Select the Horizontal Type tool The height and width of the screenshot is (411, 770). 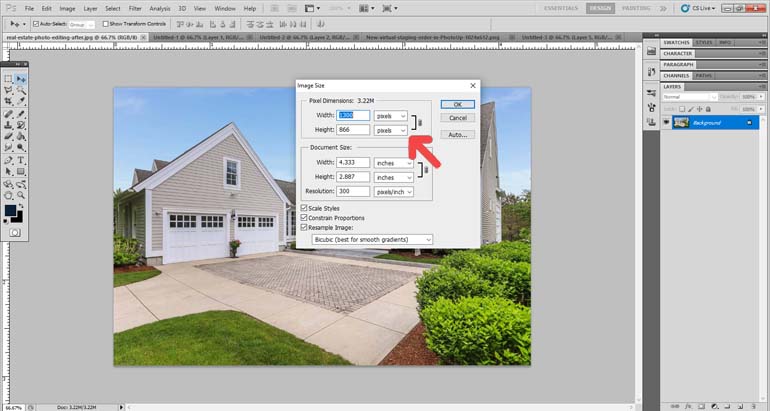point(21,160)
